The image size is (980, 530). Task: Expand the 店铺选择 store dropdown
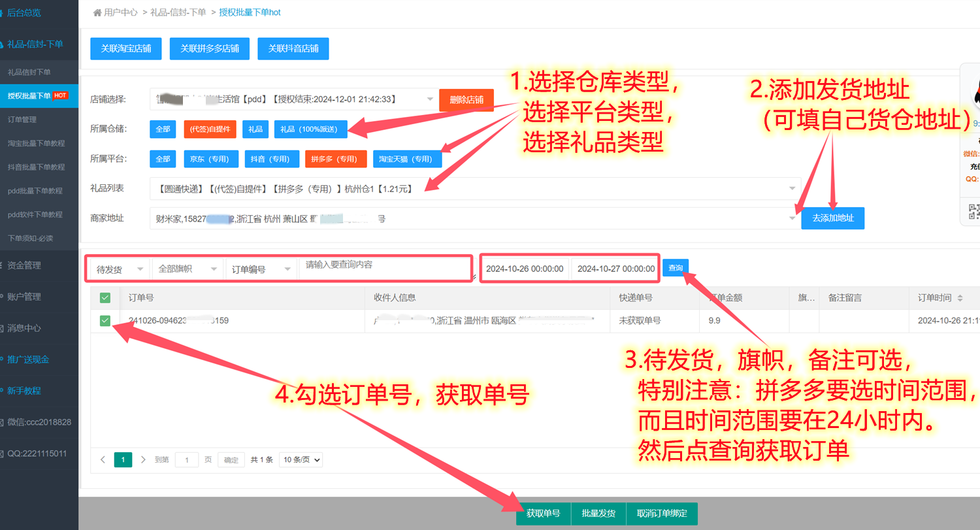[292, 99]
